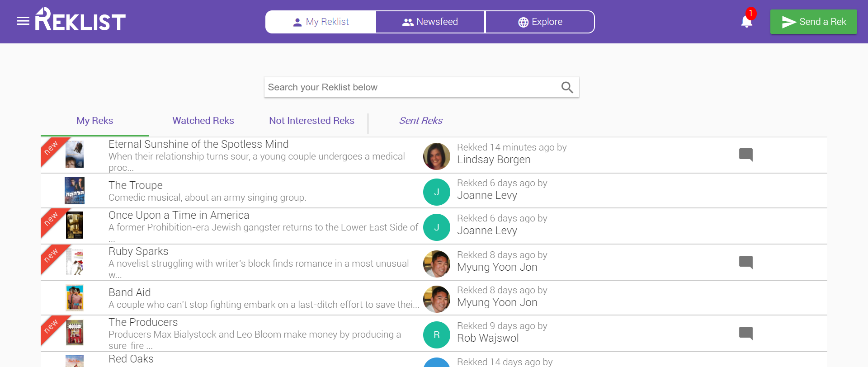Open Once Upon a Time in America poster
Screen dimensions: 868x367
[x=75, y=225]
